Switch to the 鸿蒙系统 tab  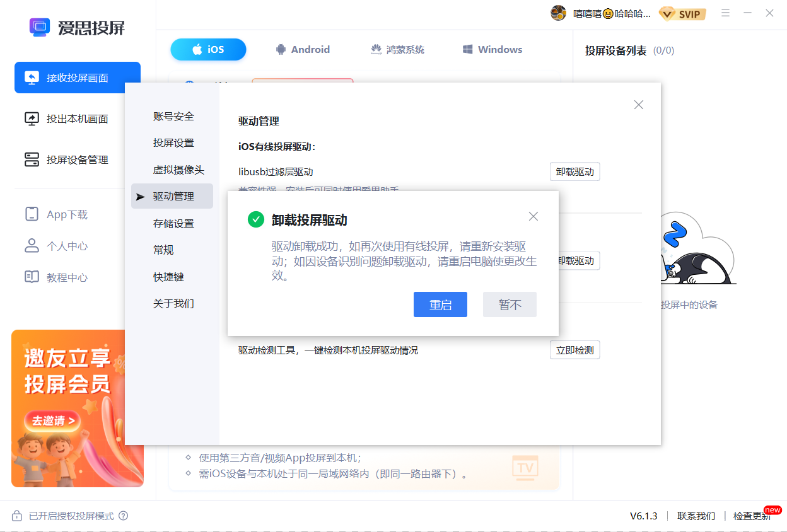click(x=397, y=49)
